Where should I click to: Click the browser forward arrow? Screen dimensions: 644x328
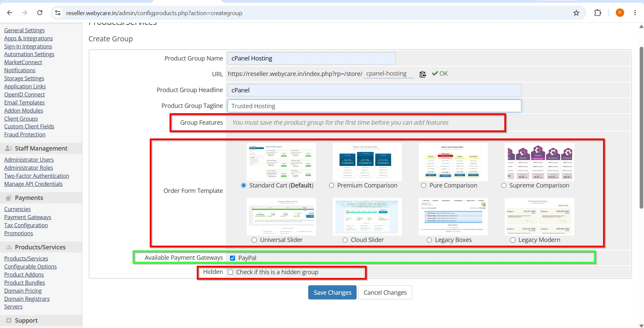coord(25,13)
